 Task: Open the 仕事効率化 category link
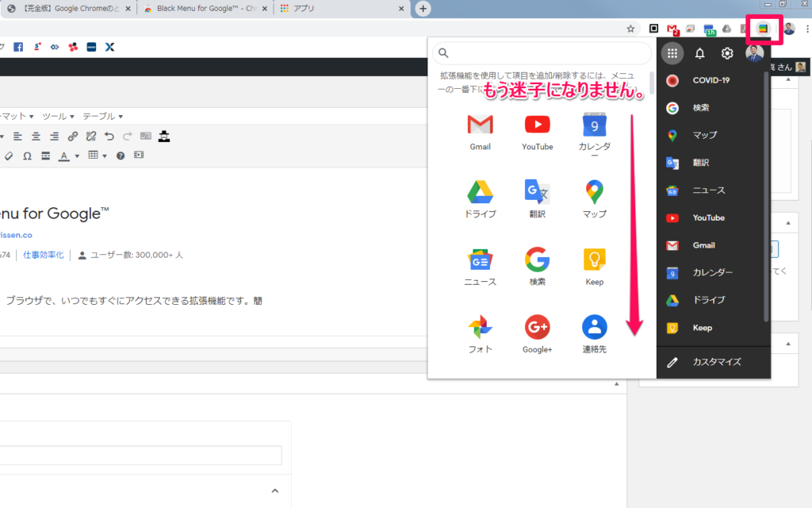(44, 256)
